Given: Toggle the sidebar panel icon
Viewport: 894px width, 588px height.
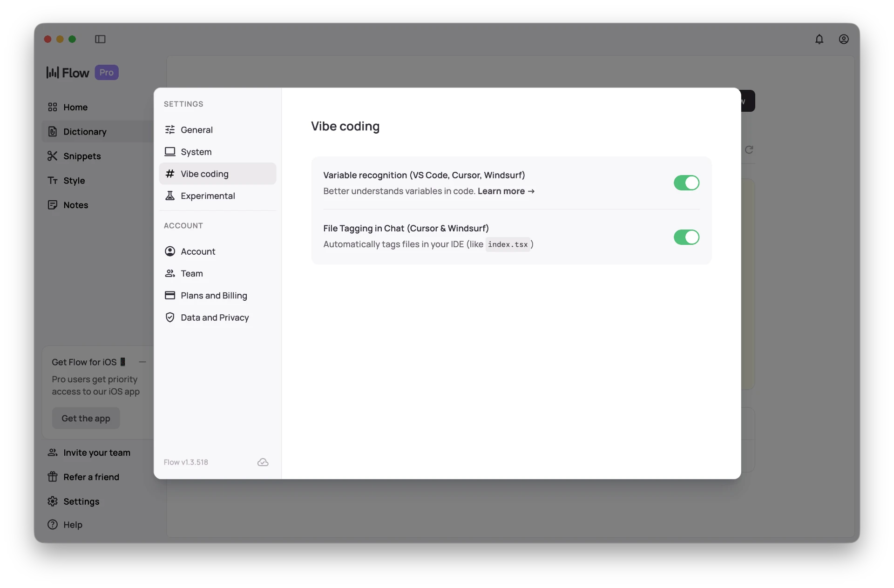Looking at the screenshot, I should (x=100, y=39).
